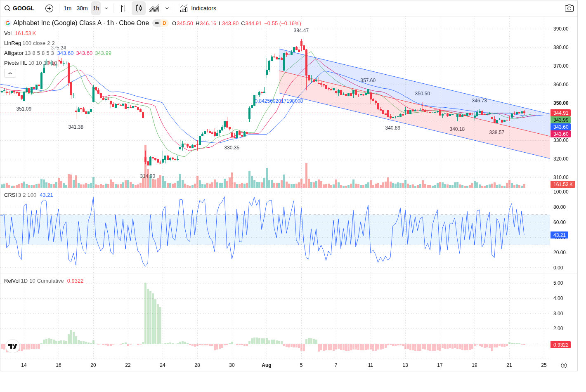Viewport: 586px width, 392px height.
Task: Click the CRSI 43.21 legend value
Action: click(x=46, y=195)
